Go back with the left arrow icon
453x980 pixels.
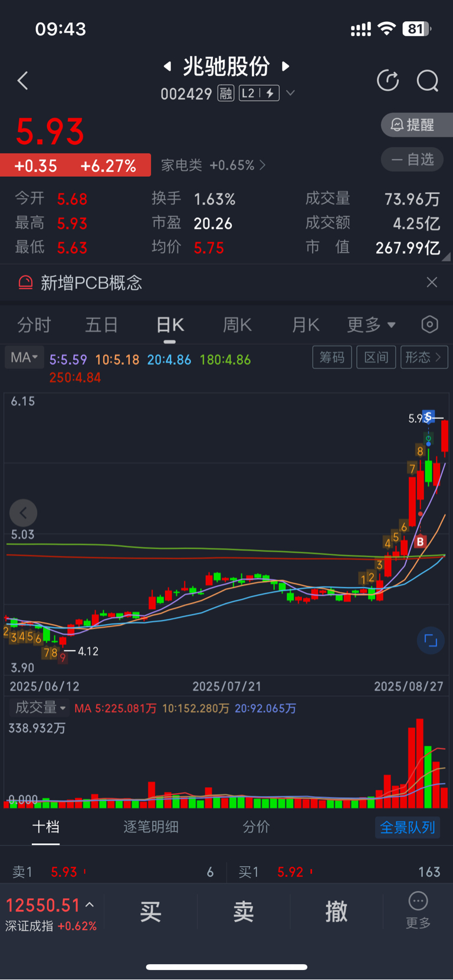[x=23, y=81]
